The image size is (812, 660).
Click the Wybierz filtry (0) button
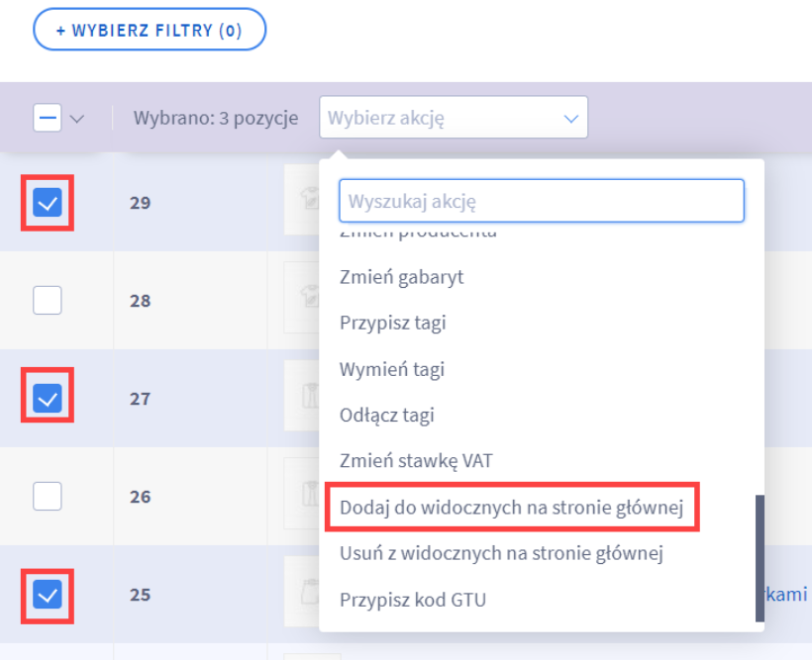pos(150,30)
